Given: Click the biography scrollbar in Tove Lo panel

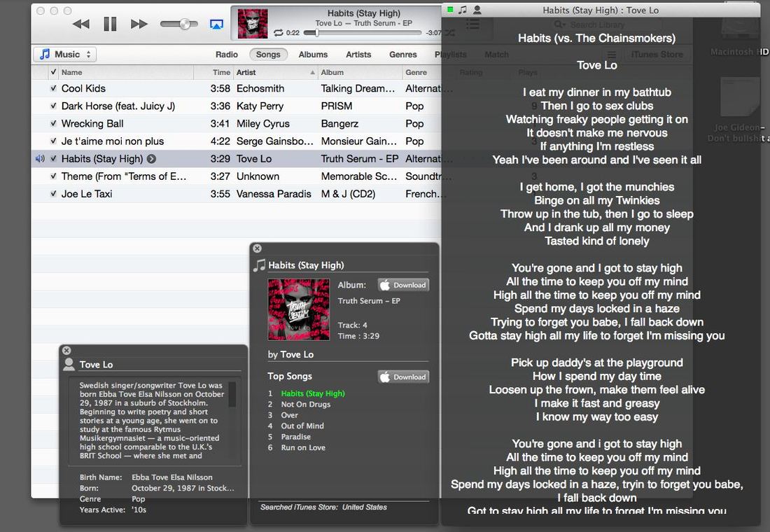Looking at the screenshot, I should [232, 395].
